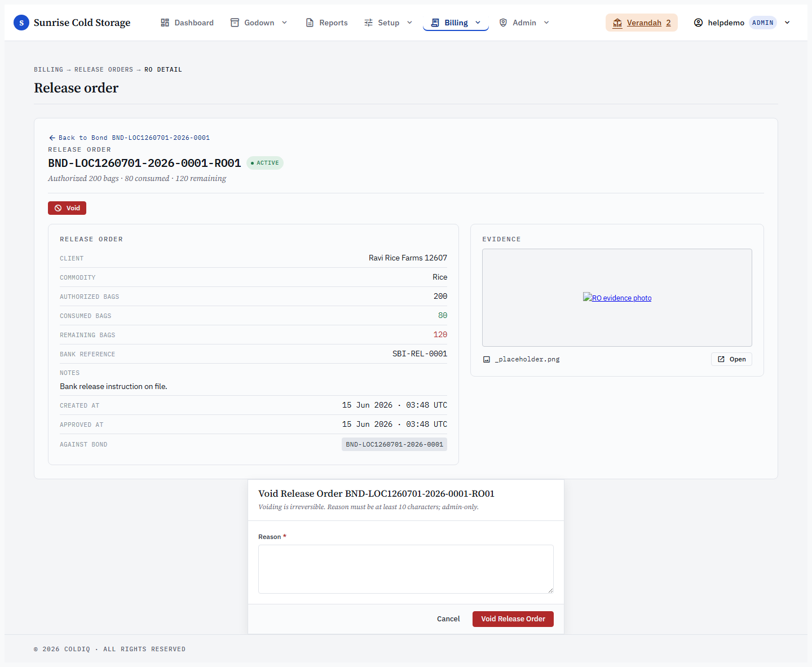
Task: Click the commodity value Rice
Action: [x=440, y=277]
